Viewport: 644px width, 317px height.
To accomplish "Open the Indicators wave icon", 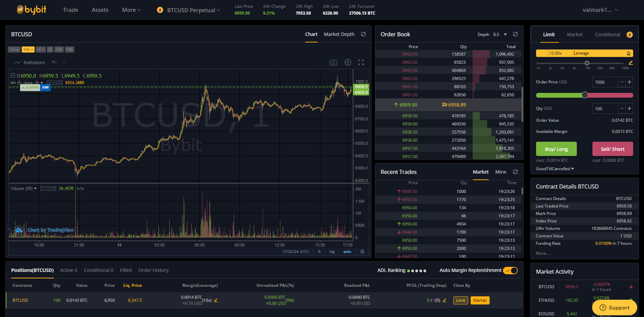I will tap(17, 63).
